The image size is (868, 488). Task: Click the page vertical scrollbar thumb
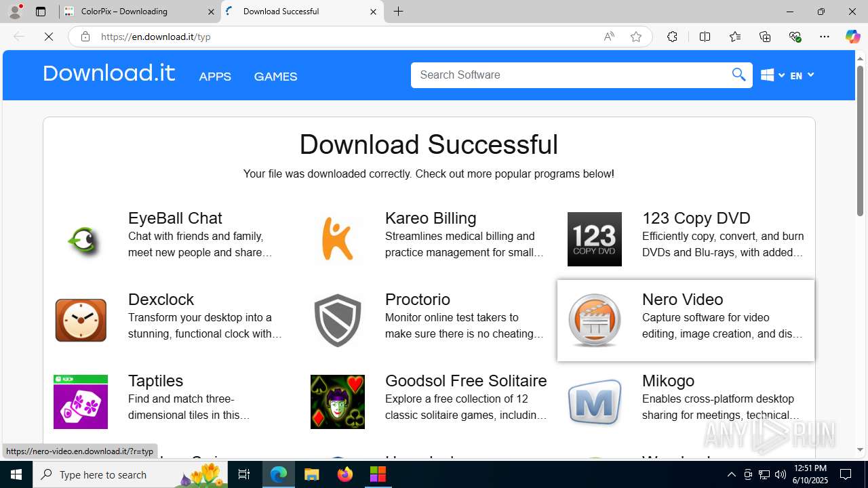pyautogui.click(x=860, y=141)
